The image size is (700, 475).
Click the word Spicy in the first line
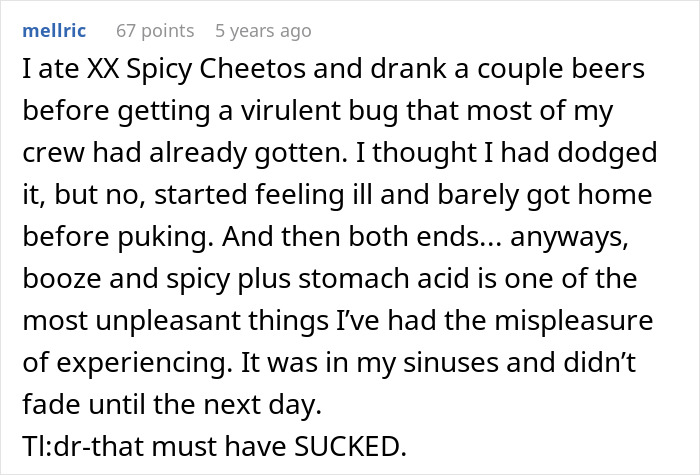point(159,69)
